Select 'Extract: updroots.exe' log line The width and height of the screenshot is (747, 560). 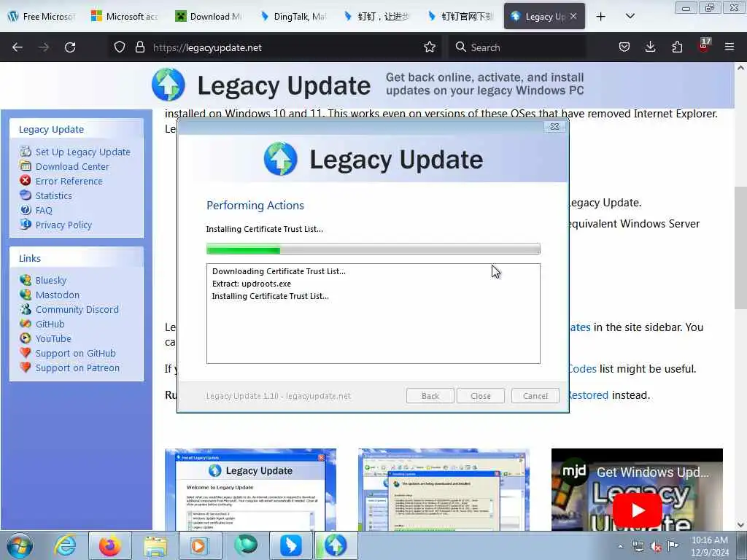[252, 284]
